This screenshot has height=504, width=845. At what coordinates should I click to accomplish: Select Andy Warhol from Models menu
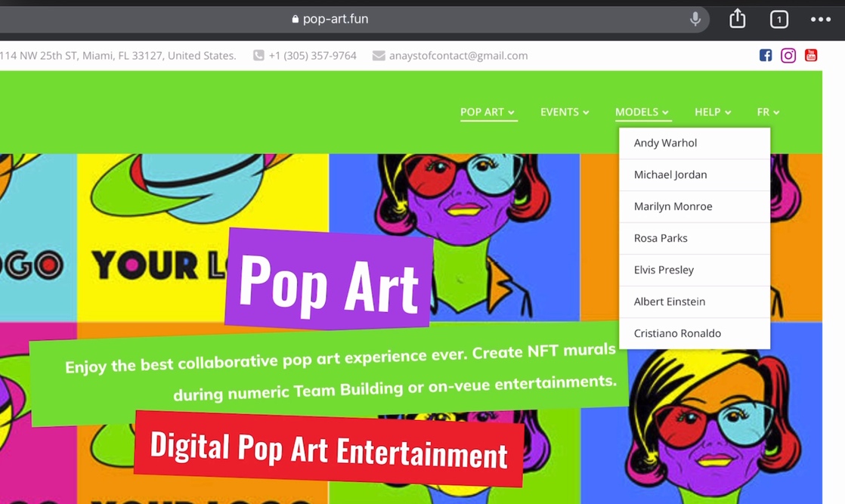[x=665, y=143]
